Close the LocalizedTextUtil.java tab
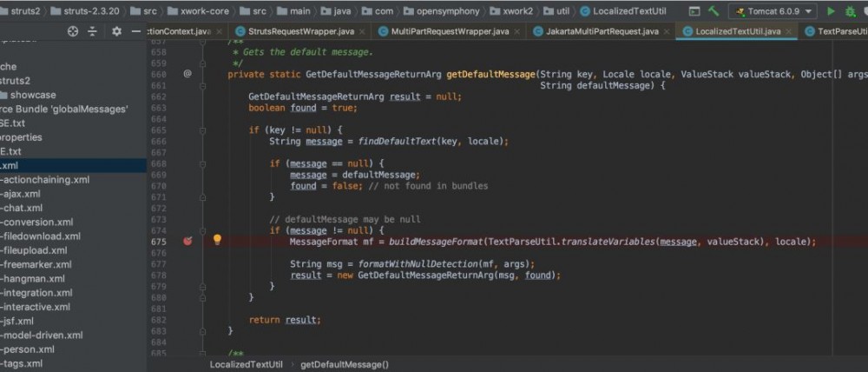This screenshot has height=372, width=868. coord(789,31)
